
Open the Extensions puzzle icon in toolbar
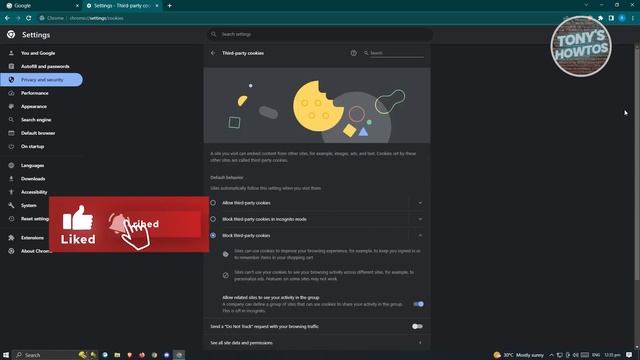click(x=600, y=18)
